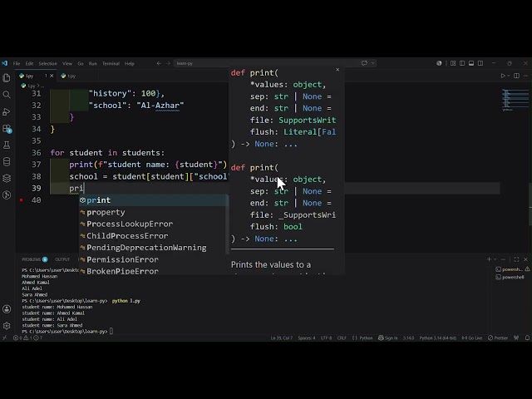Screen dimensions: 532x399
Task: Close the terminal panel
Action: pyautogui.click(x=525, y=259)
